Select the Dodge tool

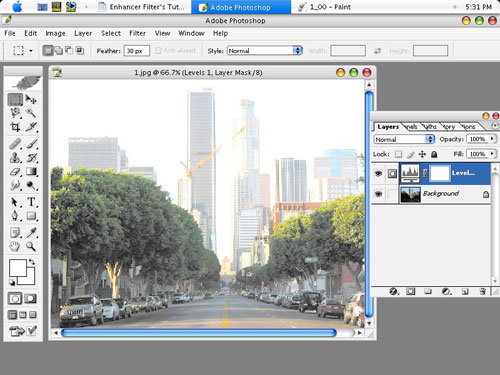pyautogui.click(x=31, y=185)
